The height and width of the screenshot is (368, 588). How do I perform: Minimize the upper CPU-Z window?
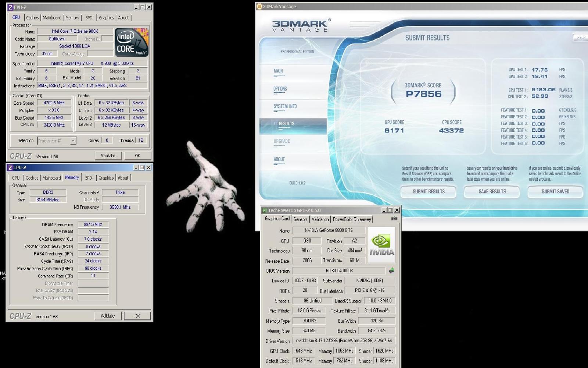pos(136,7)
